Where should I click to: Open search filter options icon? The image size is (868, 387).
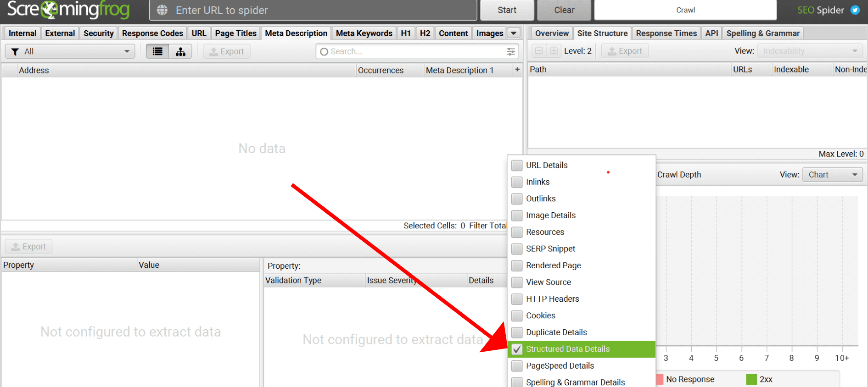(x=510, y=51)
